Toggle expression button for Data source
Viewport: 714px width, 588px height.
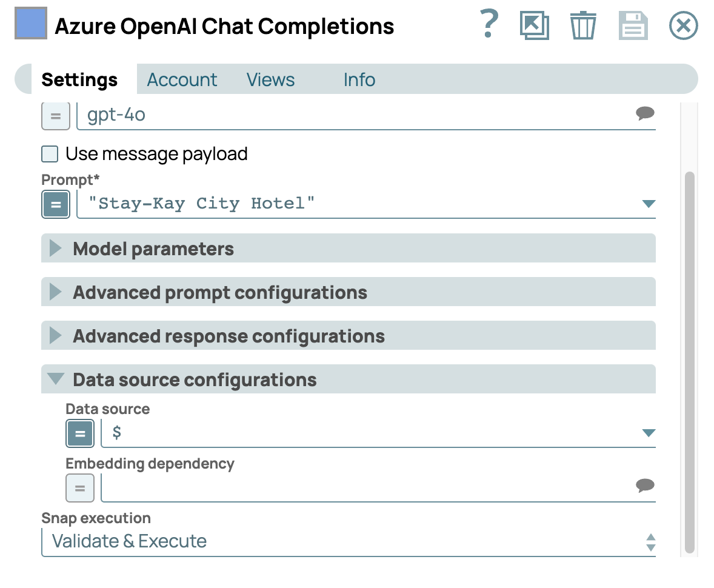80,433
